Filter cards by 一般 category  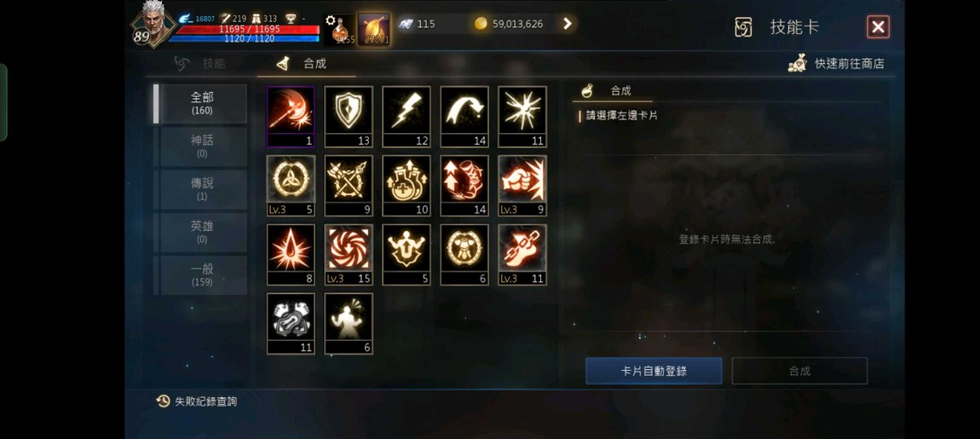(203, 274)
